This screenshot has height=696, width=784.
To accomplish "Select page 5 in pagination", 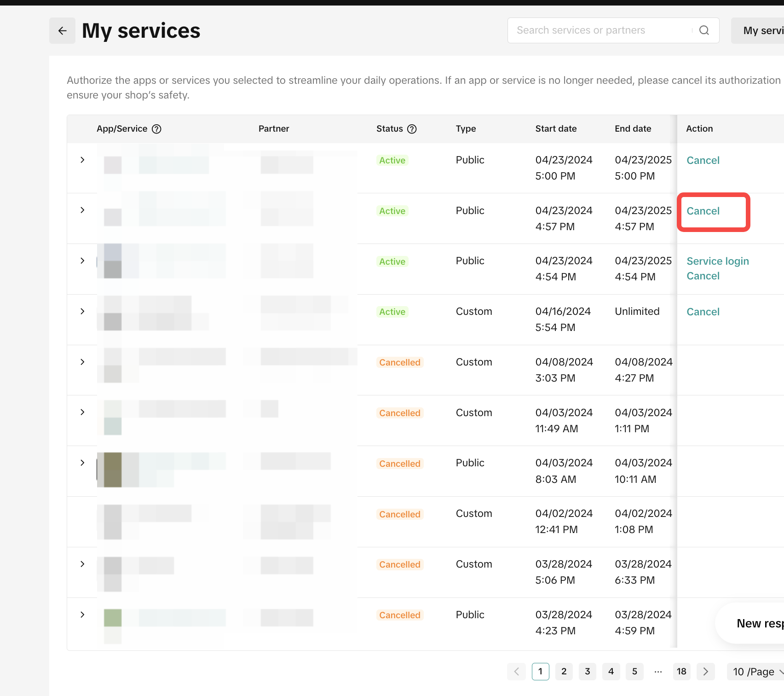I will (634, 672).
